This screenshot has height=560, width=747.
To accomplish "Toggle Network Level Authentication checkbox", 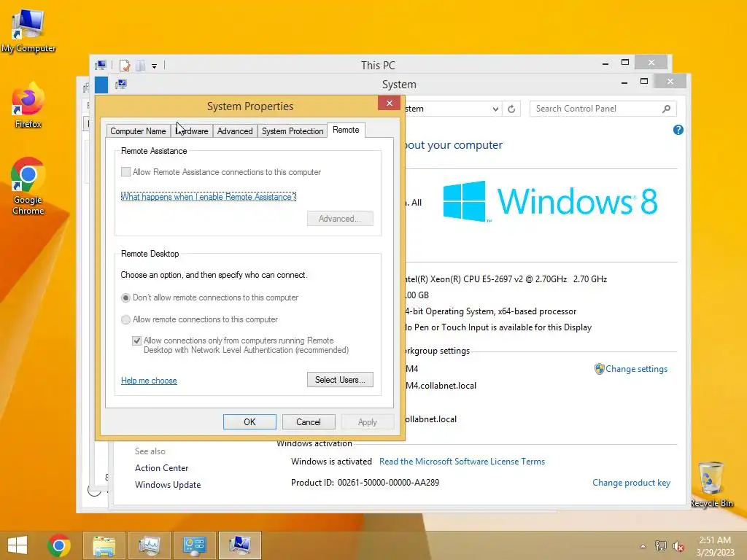I will 136,341.
